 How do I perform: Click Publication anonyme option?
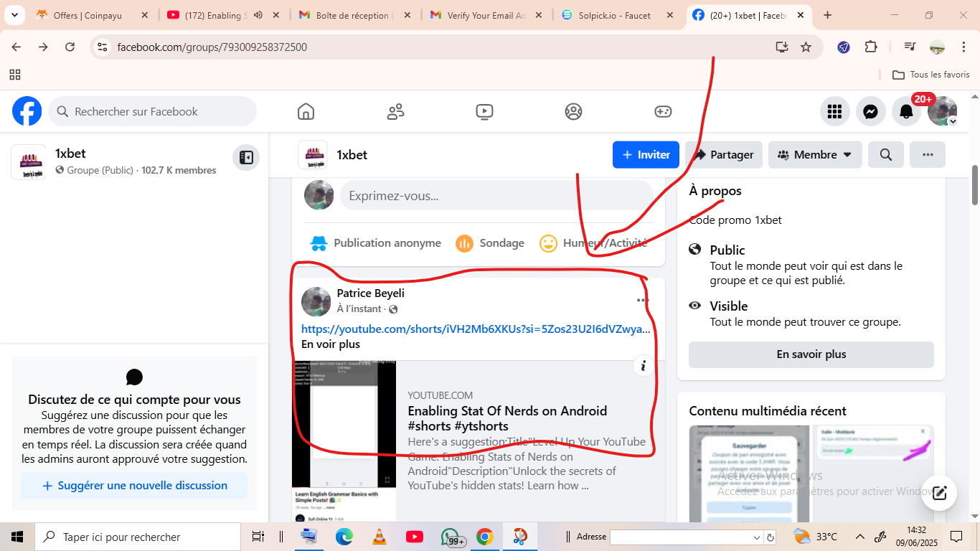click(x=375, y=243)
